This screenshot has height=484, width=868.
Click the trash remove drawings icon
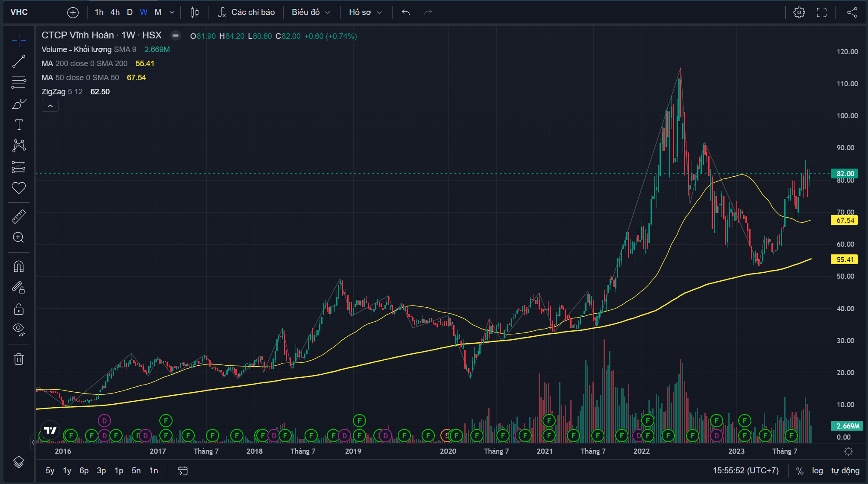click(x=18, y=359)
